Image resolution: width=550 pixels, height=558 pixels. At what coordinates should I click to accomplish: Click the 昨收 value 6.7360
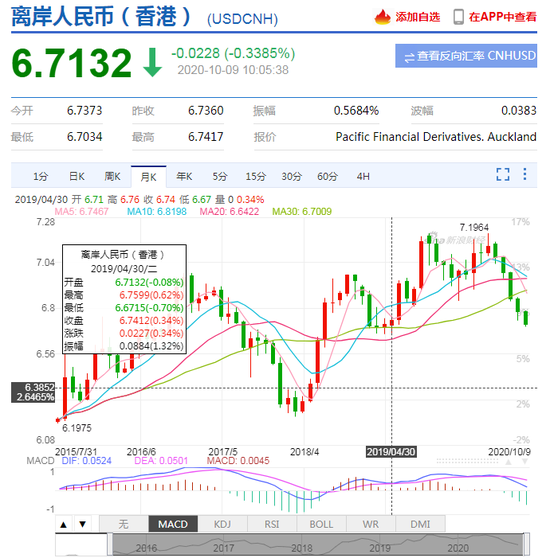click(206, 111)
